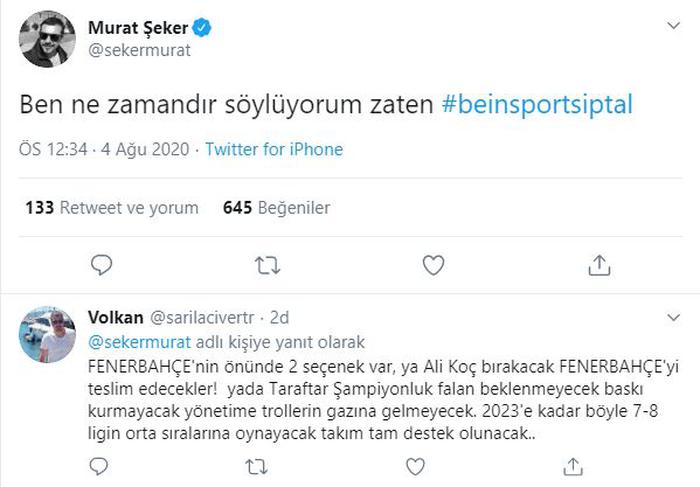Like Volkan's reply tweet
Viewport: 700px width, 487px height.
(412, 465)
